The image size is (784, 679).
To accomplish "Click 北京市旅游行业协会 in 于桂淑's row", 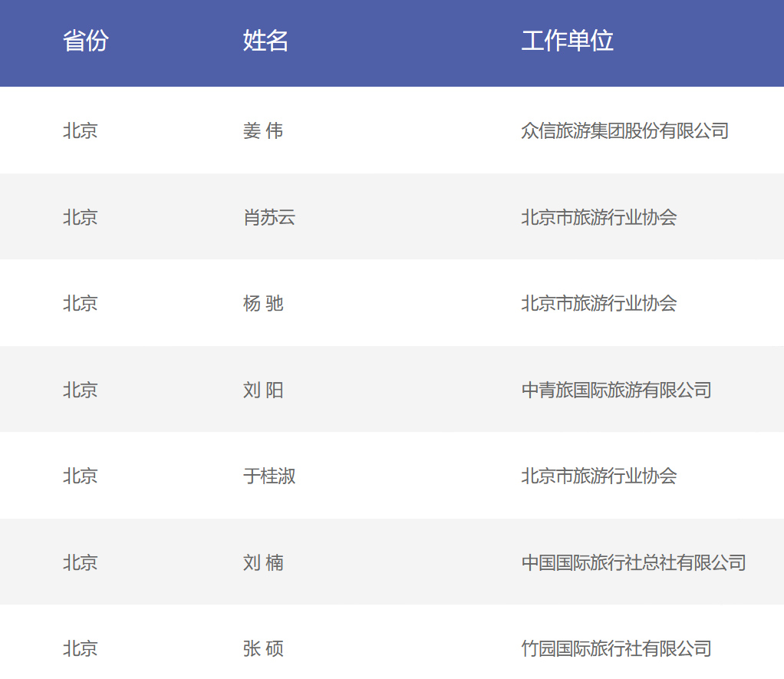I will point(599,476).
